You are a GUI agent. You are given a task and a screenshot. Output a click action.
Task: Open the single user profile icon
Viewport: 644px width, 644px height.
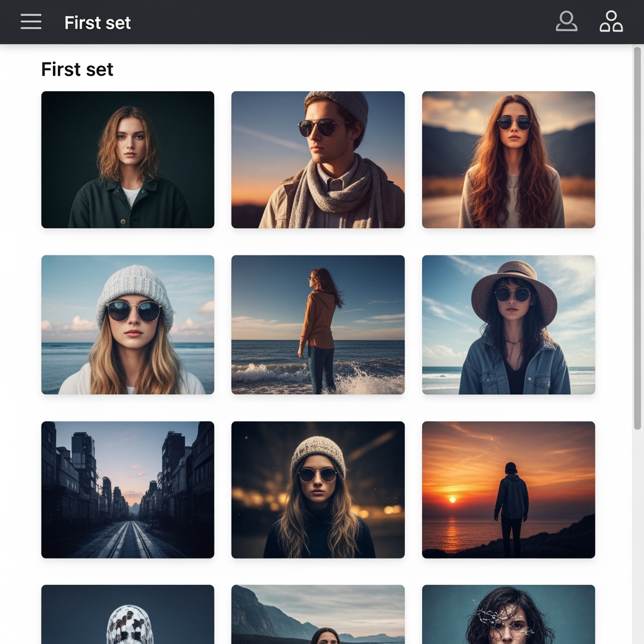pos(567,21)
